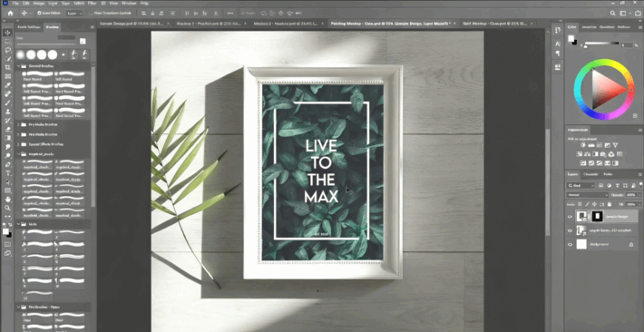
Task: Open the search icon at top right
Action: (x=613, y=13)
